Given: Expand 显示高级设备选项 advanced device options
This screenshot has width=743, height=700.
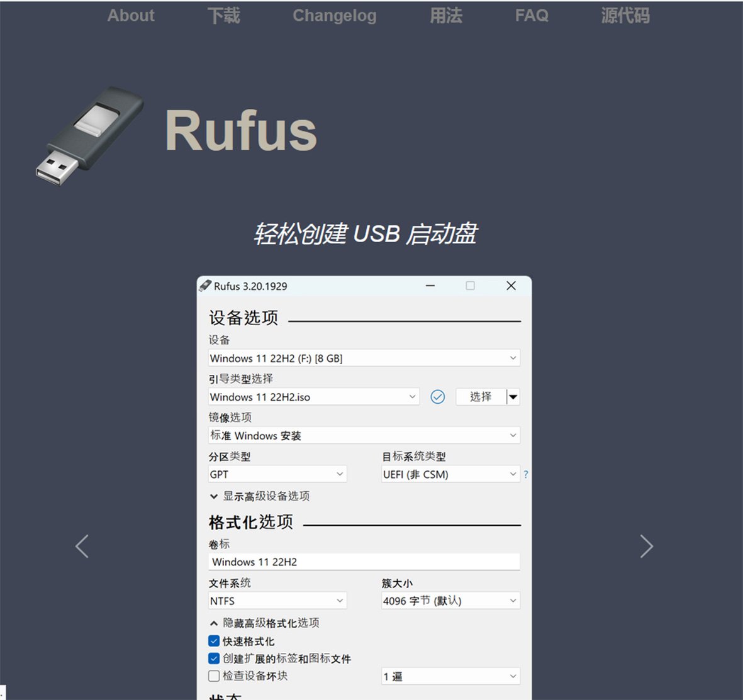Looking at the screenshot, I should [x=260, y=496].
